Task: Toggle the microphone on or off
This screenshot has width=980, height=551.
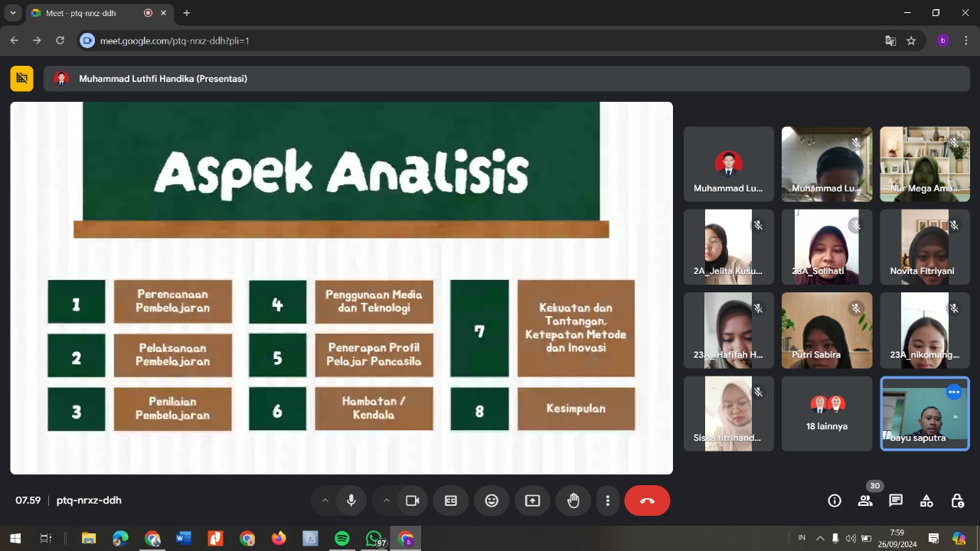Action: [351, 500]
